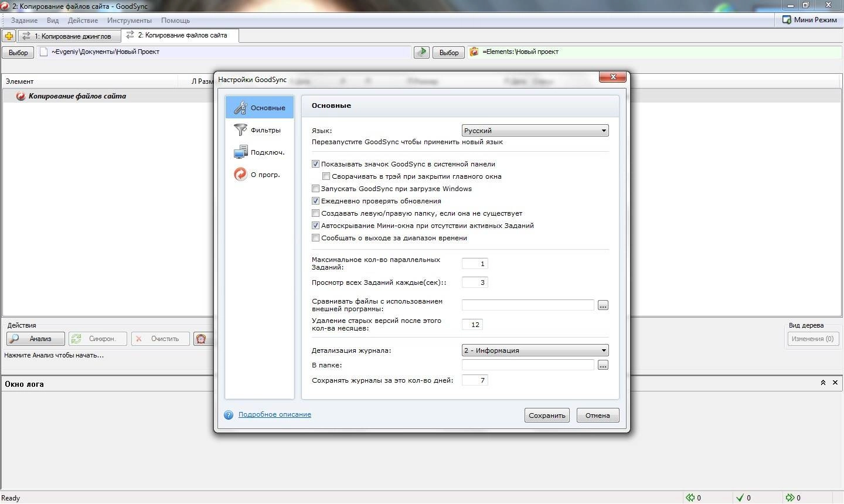Click the blue help question mark icon

[229, 415]
